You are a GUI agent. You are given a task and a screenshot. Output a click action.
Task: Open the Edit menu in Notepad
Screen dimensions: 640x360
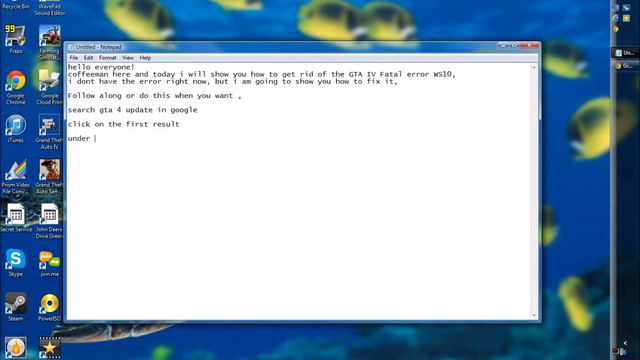[x=88, y=58]
